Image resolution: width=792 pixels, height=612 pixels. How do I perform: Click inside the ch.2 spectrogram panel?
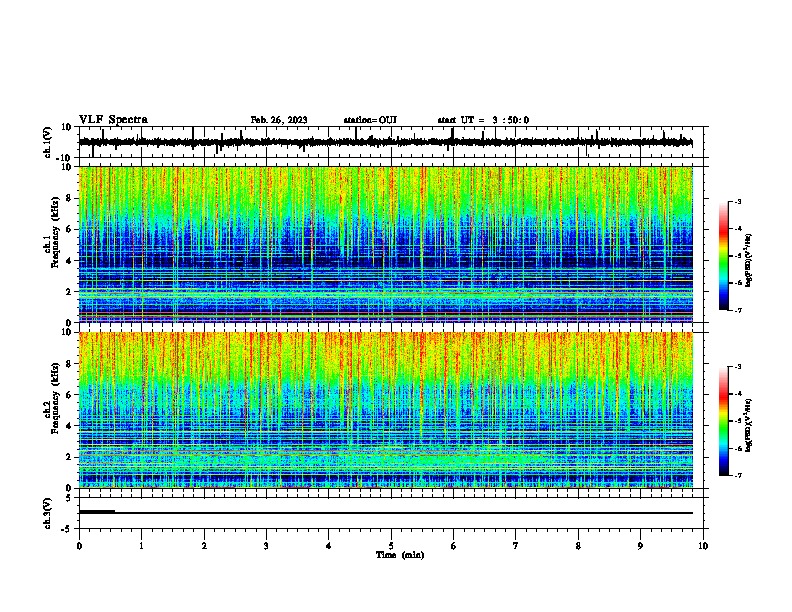(x=385, y=410)
